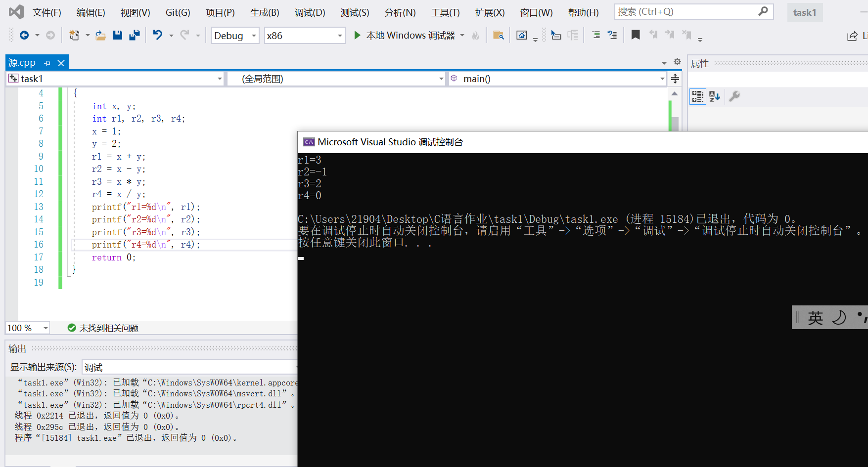
Task: Open the 工具(T) menu
Action: 446,12
